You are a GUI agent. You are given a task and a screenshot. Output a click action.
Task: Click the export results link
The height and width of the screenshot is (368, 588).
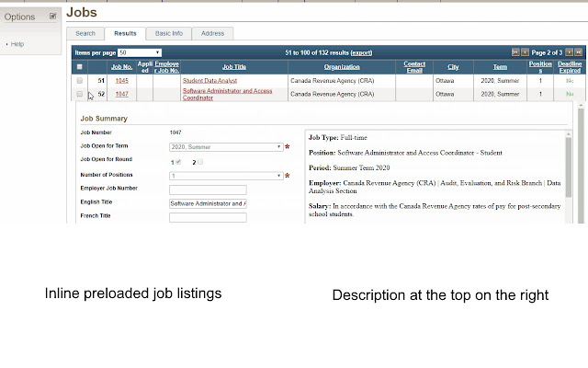tap(361, 52)
